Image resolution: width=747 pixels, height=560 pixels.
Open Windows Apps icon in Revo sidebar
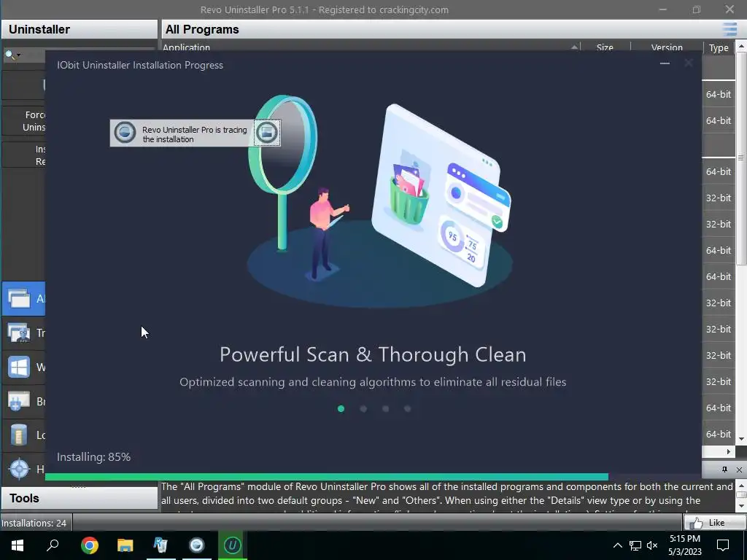tap(18, 367)
